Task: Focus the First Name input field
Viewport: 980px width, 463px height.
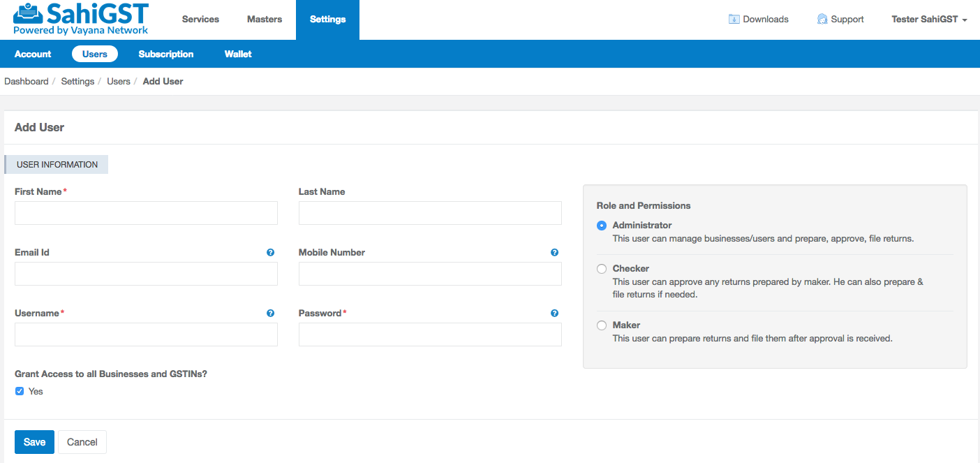Action: click(146, 213)
